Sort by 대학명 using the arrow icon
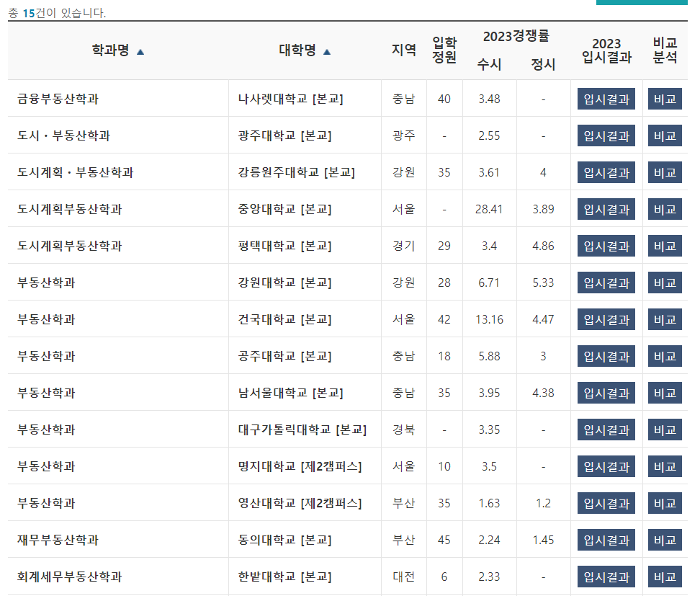 pos(327,52)
